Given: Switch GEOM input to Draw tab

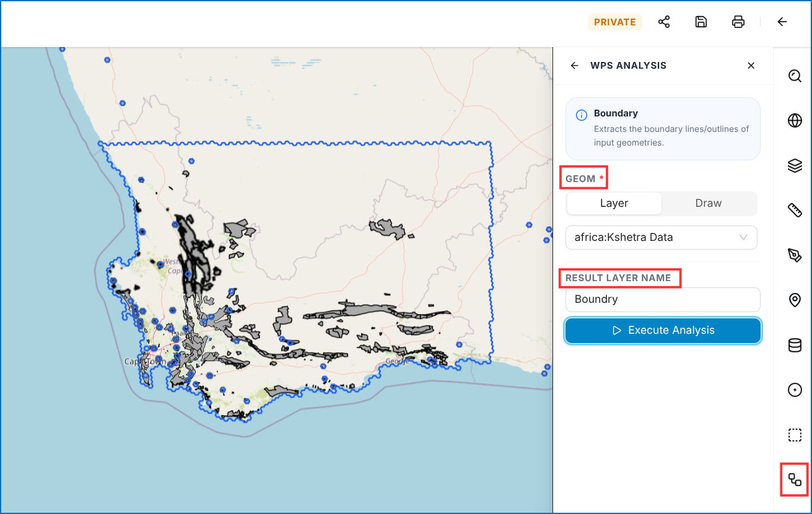Looking at the screenshot, I should point(709,203).
